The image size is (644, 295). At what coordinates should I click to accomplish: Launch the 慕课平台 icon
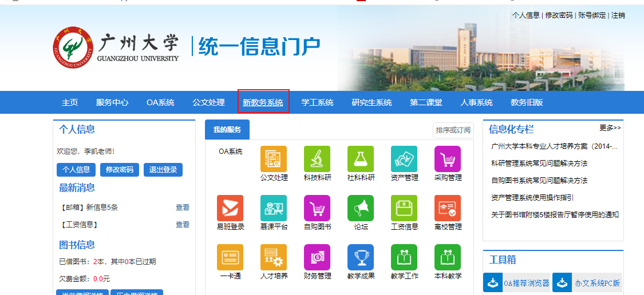274,208
